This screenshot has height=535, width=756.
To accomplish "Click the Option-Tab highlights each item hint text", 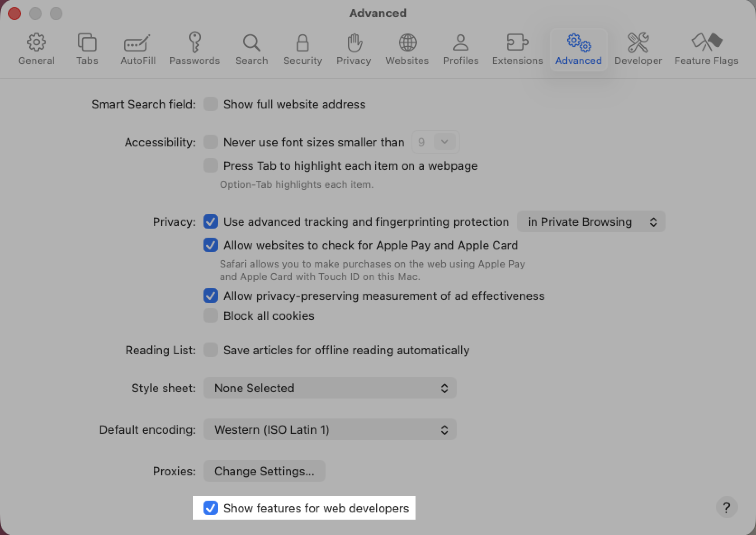I will click(x=297, y=185).
